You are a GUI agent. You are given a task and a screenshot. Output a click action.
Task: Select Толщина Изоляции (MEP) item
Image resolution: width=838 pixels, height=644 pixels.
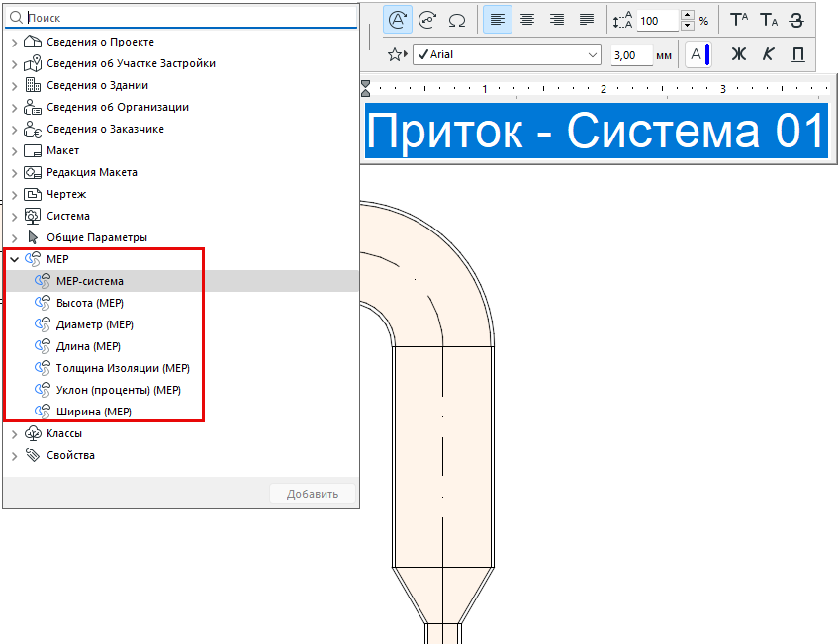click(182, 368)
